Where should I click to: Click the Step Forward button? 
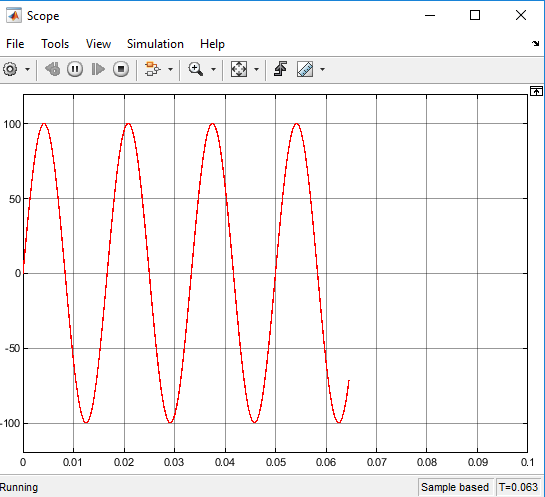click(98, 69)
